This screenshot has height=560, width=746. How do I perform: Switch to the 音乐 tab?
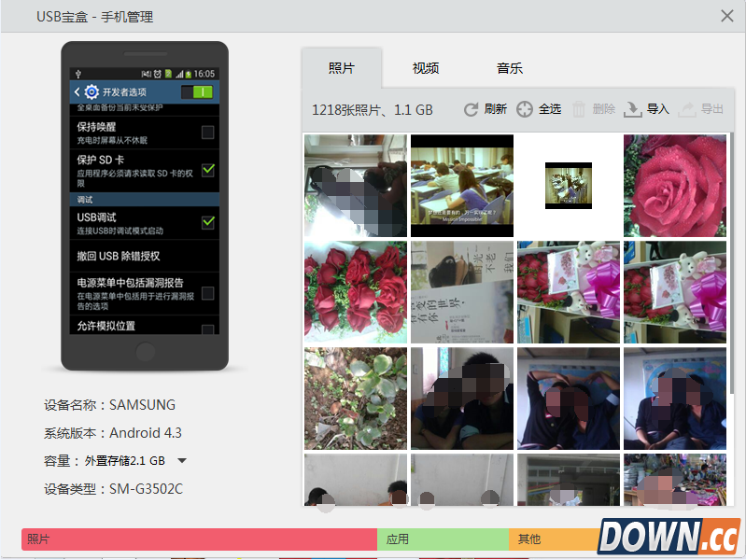point(510,68)
